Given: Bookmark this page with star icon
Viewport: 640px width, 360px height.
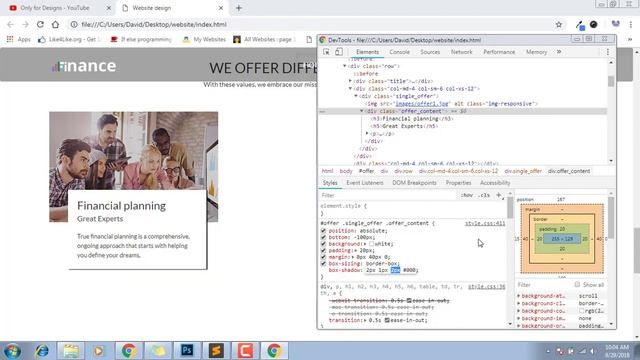Looking at the screenshot, I should click(x=559, y=24).
